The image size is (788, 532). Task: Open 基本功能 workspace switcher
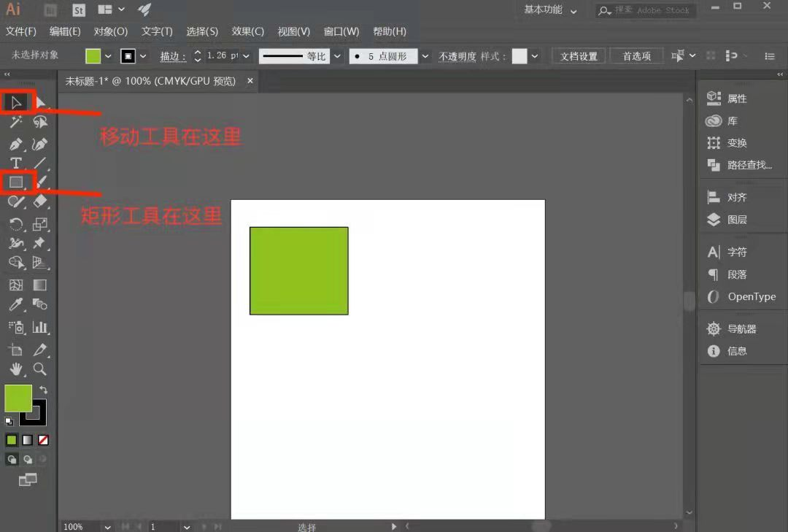[x=550, y=10]
